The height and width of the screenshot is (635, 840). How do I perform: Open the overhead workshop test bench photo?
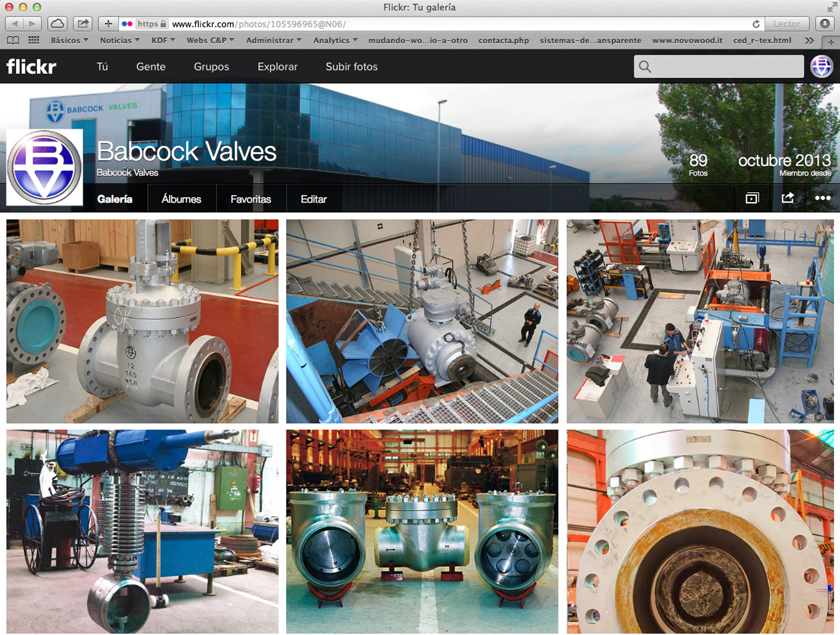(700, 322)
